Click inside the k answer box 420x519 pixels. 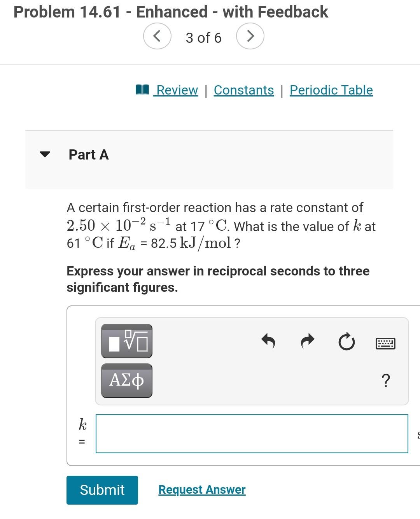click(x=252, y=433)
